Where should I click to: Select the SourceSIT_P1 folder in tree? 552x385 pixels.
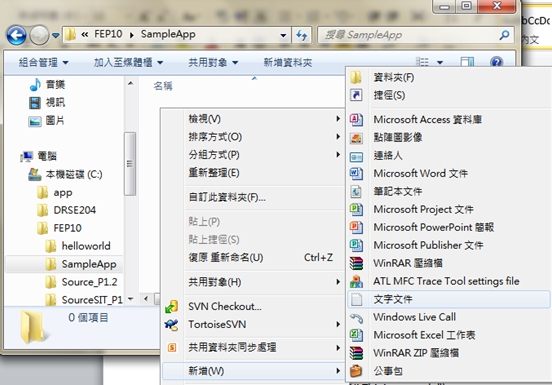point(84,300)
